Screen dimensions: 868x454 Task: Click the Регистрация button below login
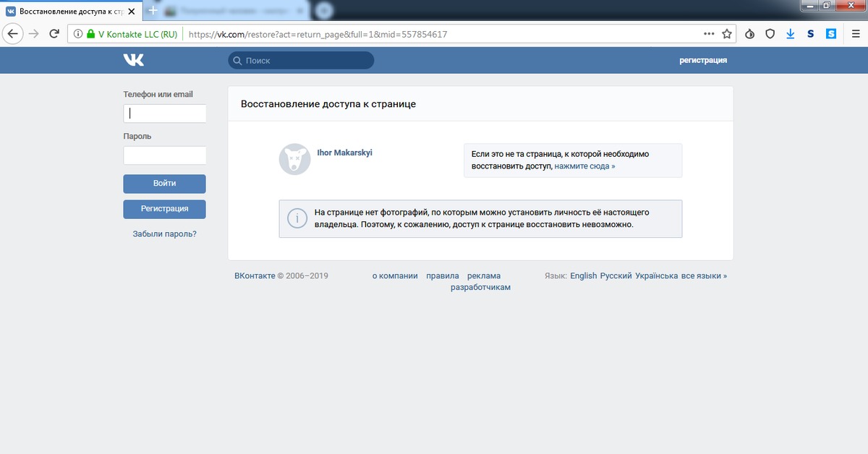164,209
